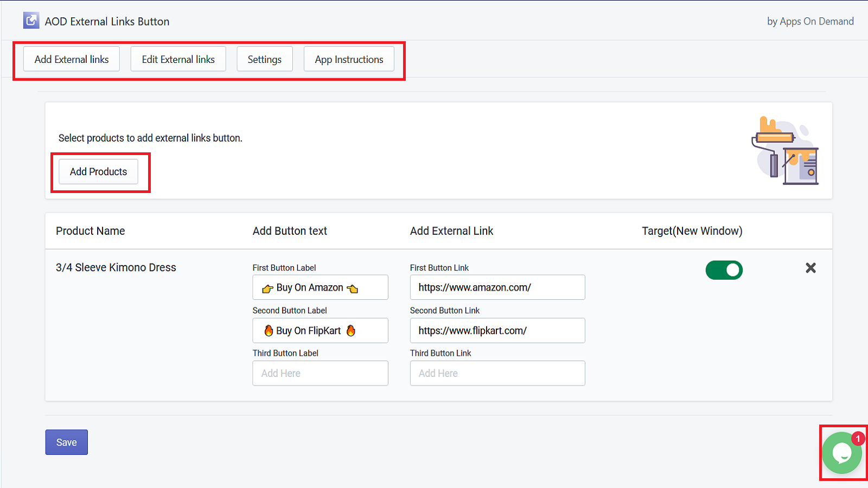
Task: Click the pointing hand emoji in Buy On Amazon label
Action: [267, 288]
